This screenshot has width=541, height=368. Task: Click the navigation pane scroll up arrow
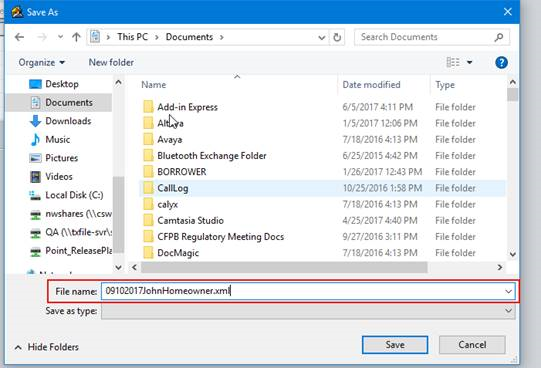coord(118,82)
